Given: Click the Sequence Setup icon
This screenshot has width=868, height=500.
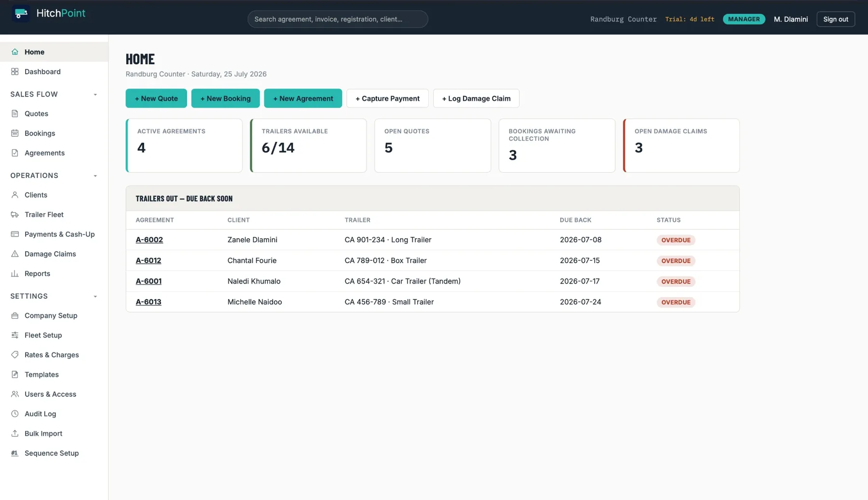Looking at the screenshot, I should coord(15,453).
